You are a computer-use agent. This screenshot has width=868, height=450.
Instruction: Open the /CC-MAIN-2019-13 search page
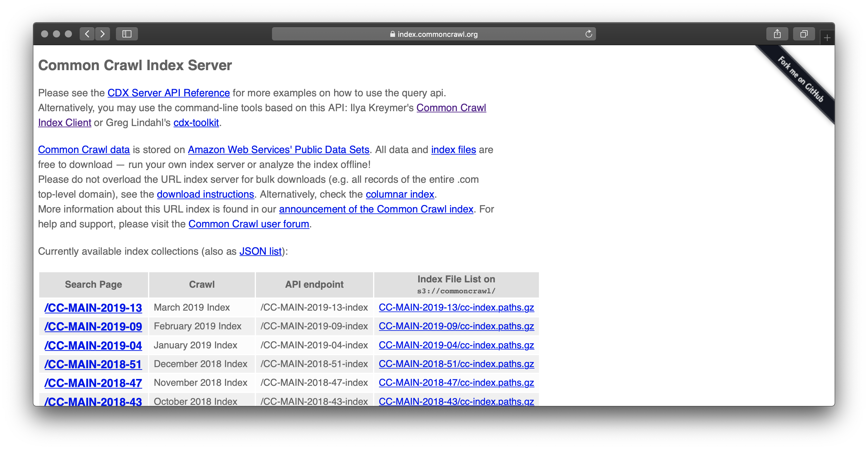pos(93,308)
